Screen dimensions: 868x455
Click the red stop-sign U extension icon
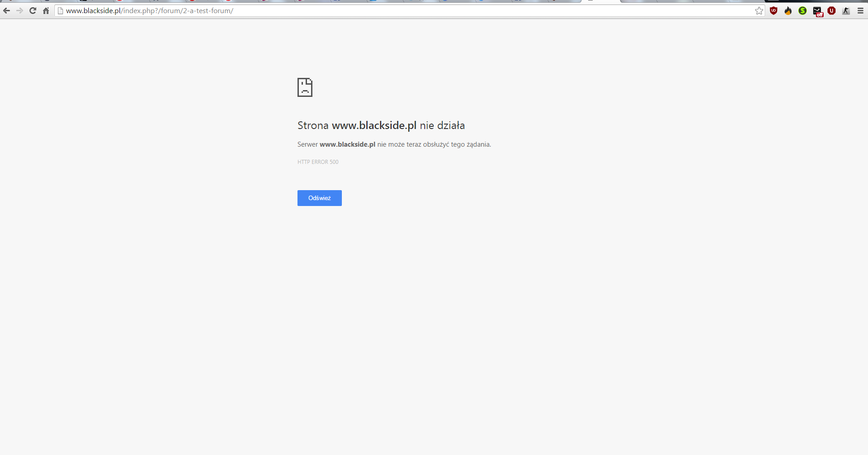click(x=831, y=11)
